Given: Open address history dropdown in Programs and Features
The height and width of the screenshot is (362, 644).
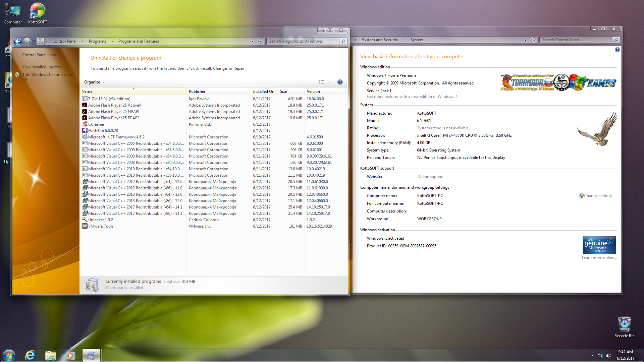Looking at the screenshot, I should click(x=252, y=41).
